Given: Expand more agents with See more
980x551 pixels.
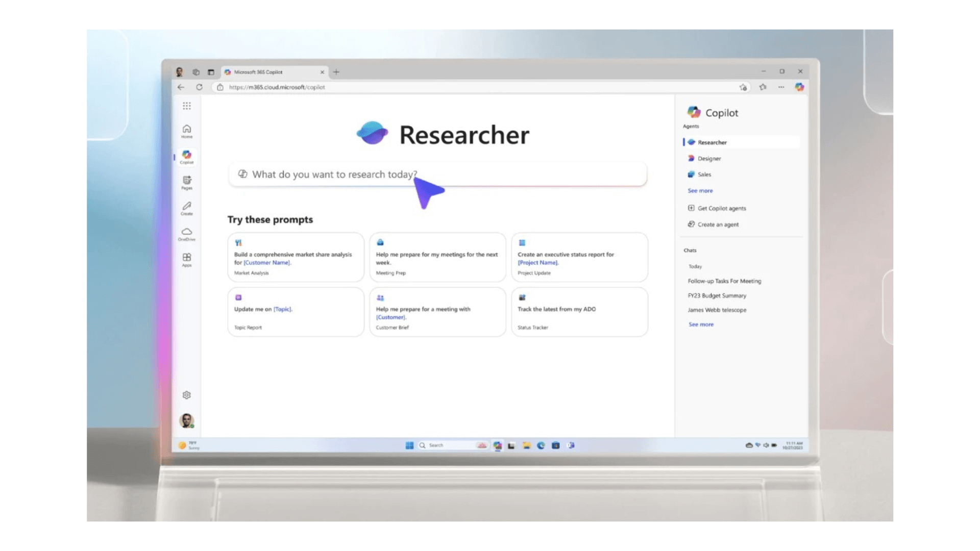Looking at the screenshot, I should pos(700,190).
